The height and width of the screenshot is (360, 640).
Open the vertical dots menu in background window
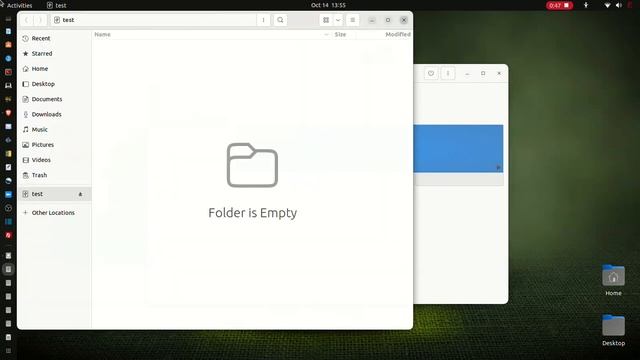(x=448, y=73)
